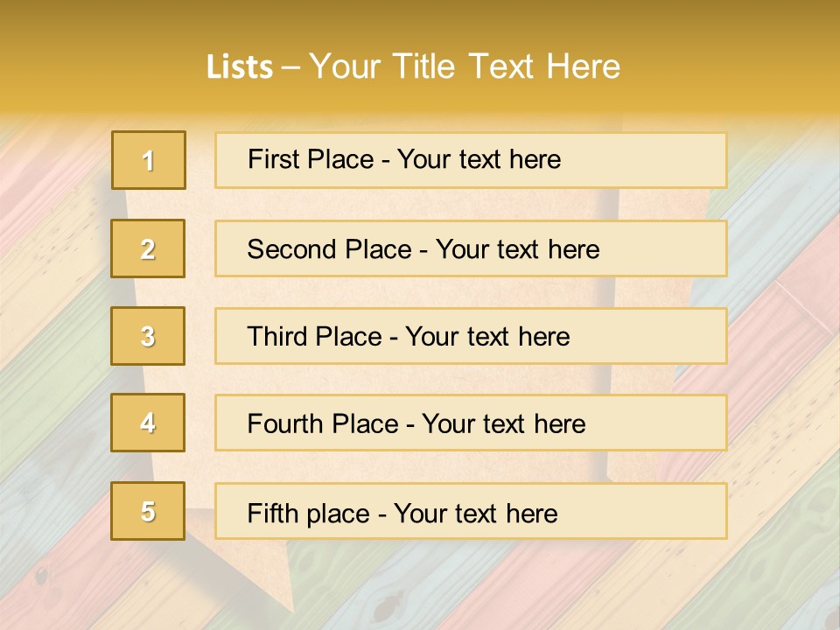This screenshot has height=630, width=840.
Task: Click the bold word Lists in title
Action: point(239,66)
